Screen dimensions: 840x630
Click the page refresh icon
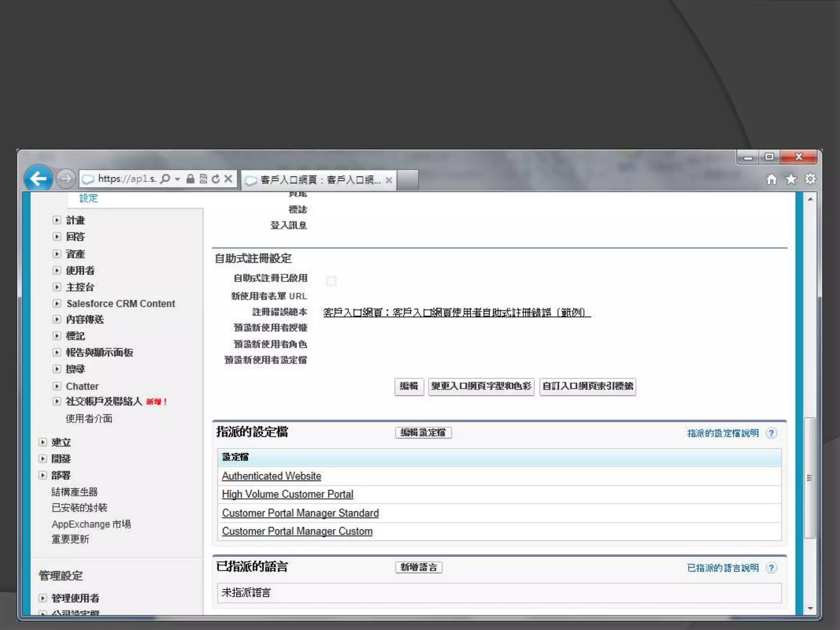216,179
